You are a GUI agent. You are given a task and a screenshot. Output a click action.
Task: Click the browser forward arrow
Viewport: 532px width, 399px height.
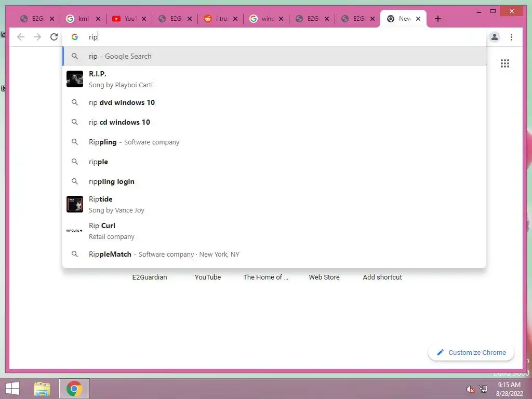37,37
